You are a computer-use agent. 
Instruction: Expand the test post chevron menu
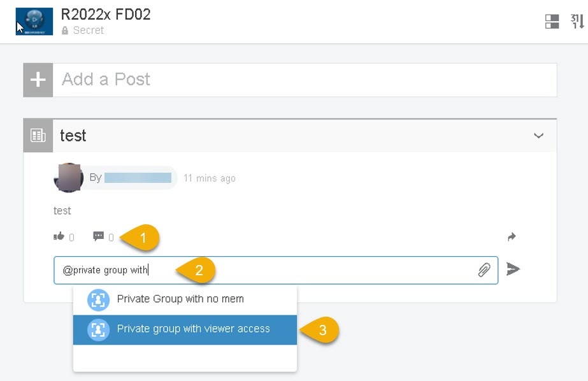point(538,135)
